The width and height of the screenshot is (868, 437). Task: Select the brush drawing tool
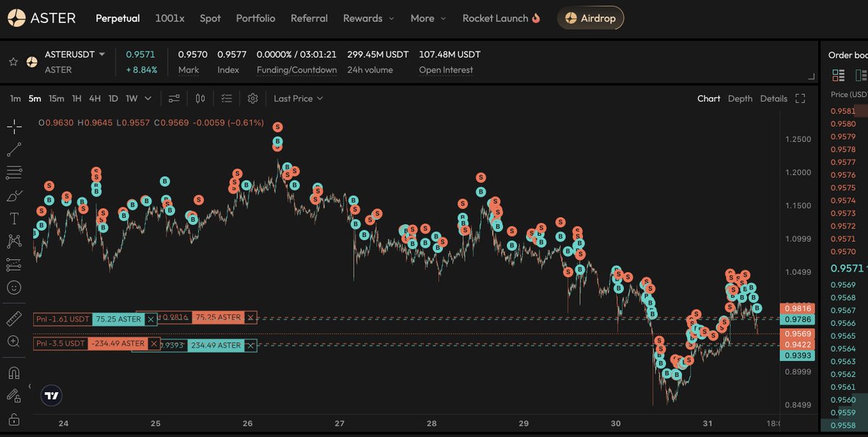[x=14, y=195]
